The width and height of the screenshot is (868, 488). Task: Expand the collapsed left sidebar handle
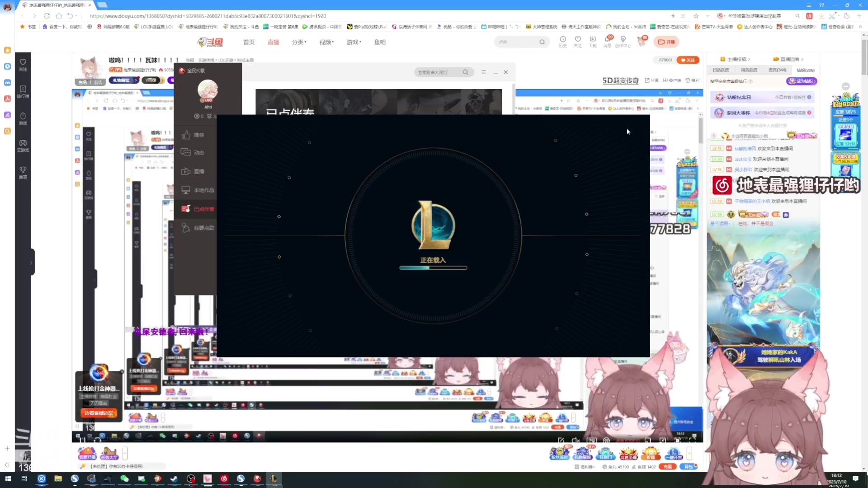(32, 262)
